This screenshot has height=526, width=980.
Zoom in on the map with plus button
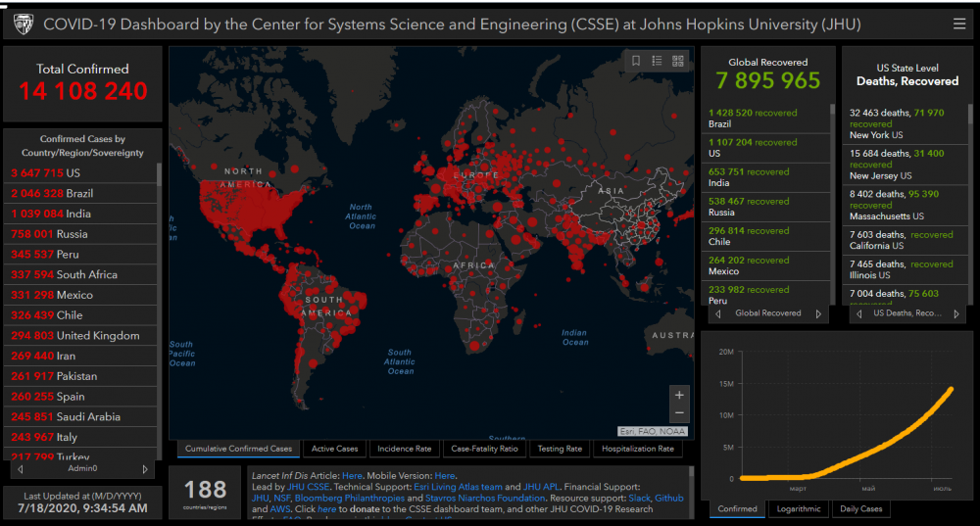click(679, 394)
